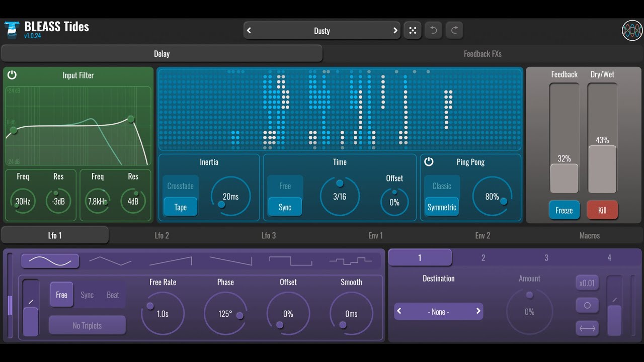Screen dimensions: 644x362
Task: Click the circle modulation mode icon
Action: pyautogui.click(x=587, y=306)
